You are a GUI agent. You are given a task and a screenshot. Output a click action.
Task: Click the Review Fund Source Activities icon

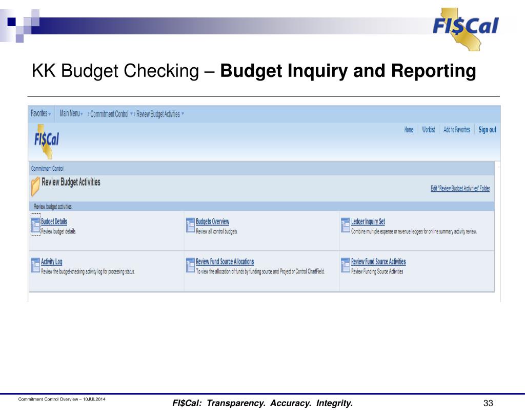pyautogui.click(x=346, y=265)
